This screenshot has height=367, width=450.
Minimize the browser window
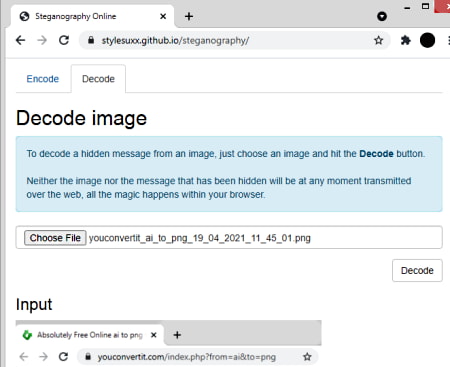coord(407,7)
